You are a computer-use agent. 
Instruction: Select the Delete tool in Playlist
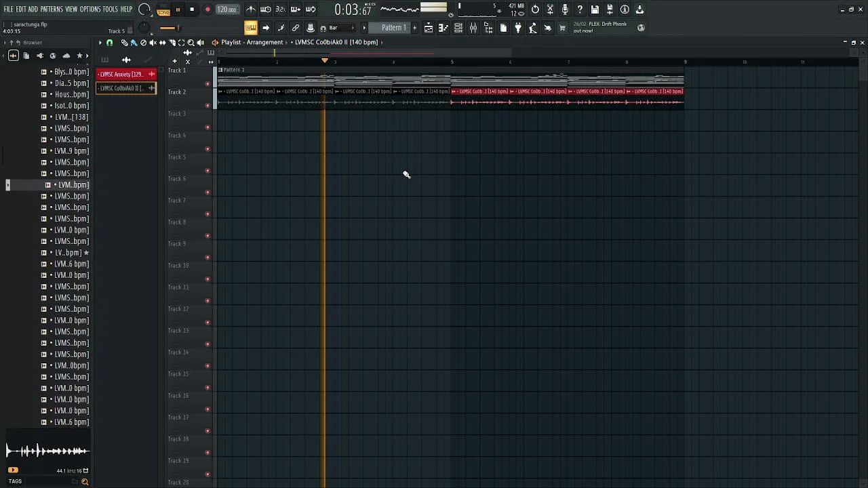pos(143,43)
